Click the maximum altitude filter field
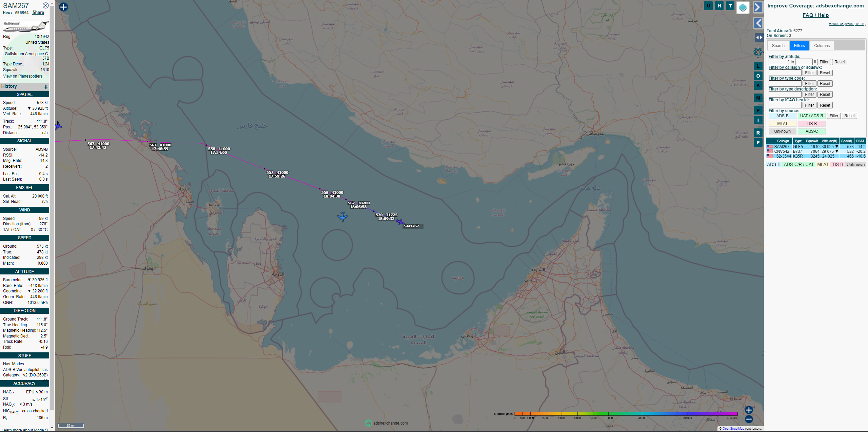 tap(804, 62)
